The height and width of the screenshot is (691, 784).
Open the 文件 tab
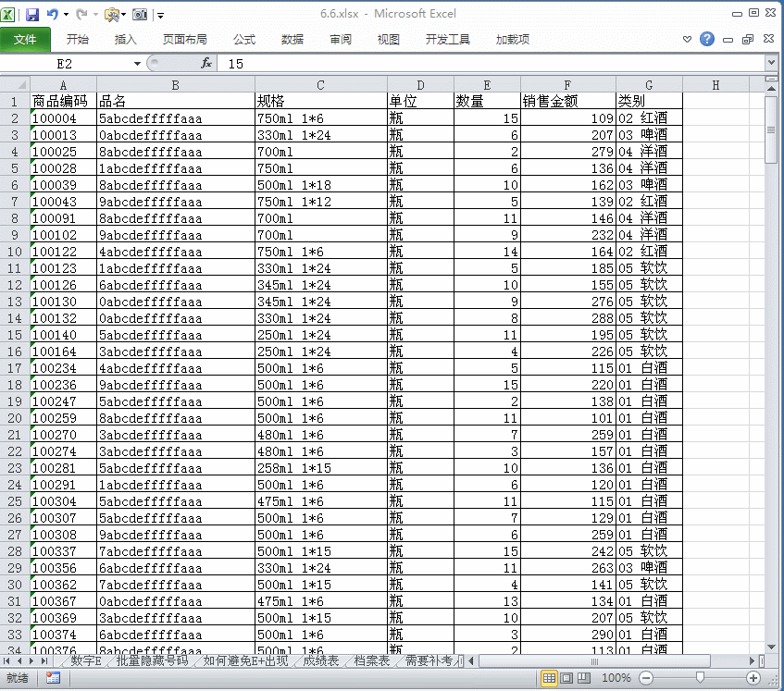25,40
